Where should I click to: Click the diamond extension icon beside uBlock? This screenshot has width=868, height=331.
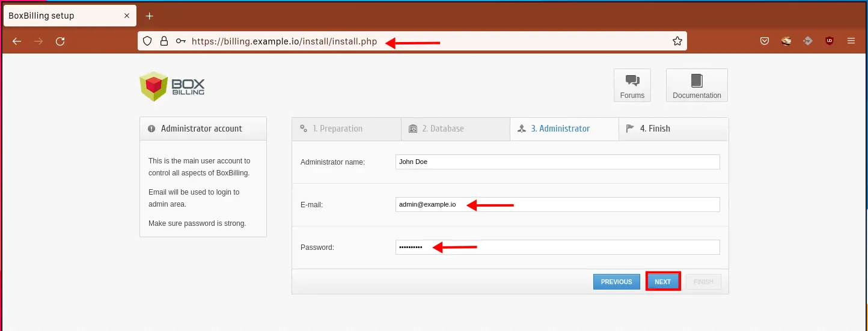point(808,41)
